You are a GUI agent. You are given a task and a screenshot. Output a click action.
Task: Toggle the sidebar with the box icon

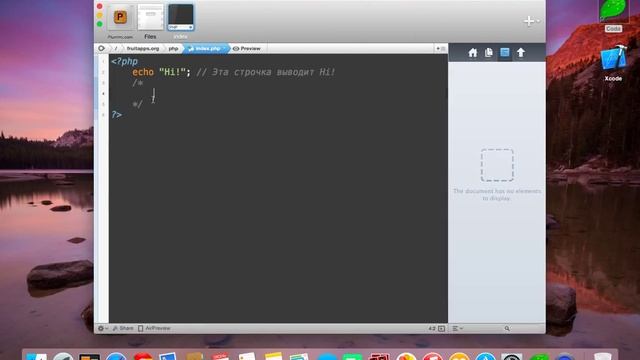(x=442, y=328)
